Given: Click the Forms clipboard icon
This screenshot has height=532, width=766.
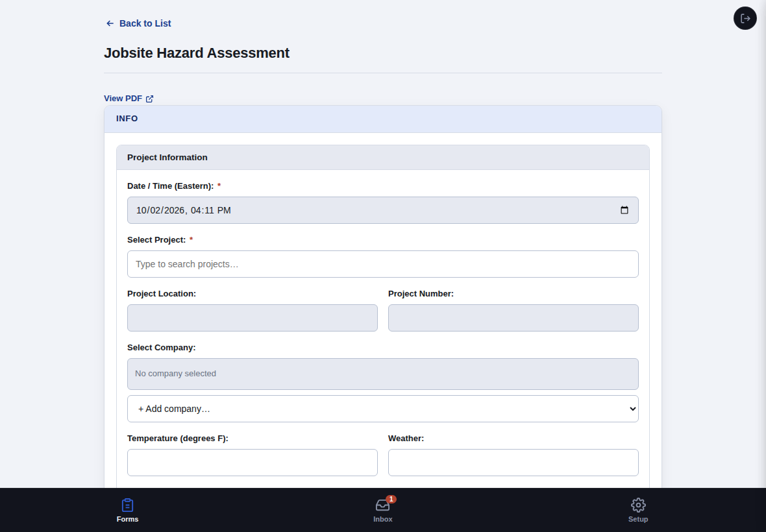Looking at the screenshot, I should click(x=127, y=505).
